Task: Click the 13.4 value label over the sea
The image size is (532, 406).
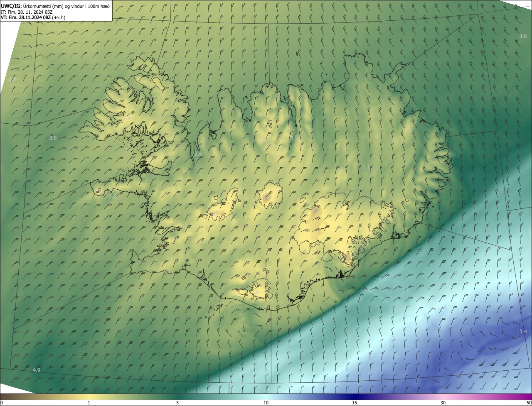Action: [x=522, y=332]
